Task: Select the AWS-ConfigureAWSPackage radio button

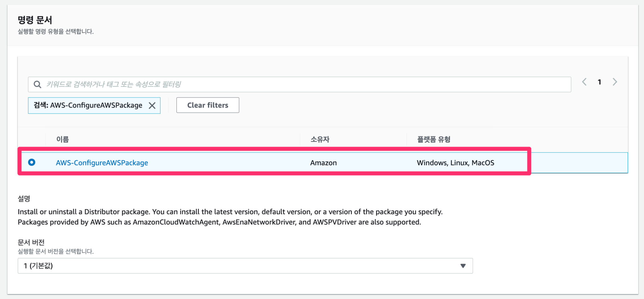Action: (31, 163)
